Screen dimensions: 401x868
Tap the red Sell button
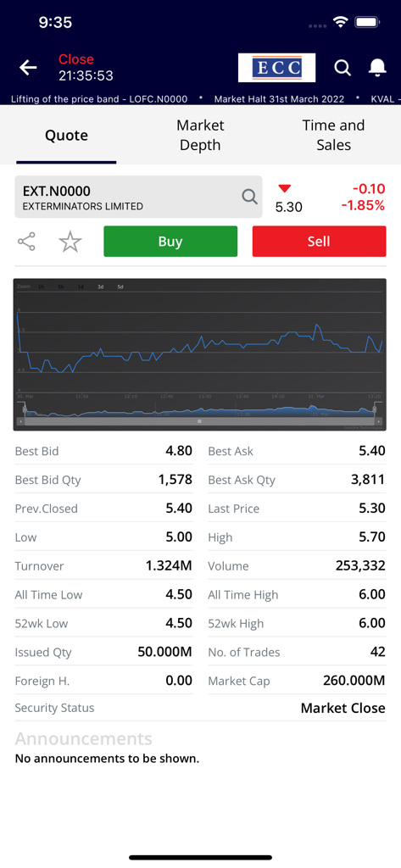point(319,242)
